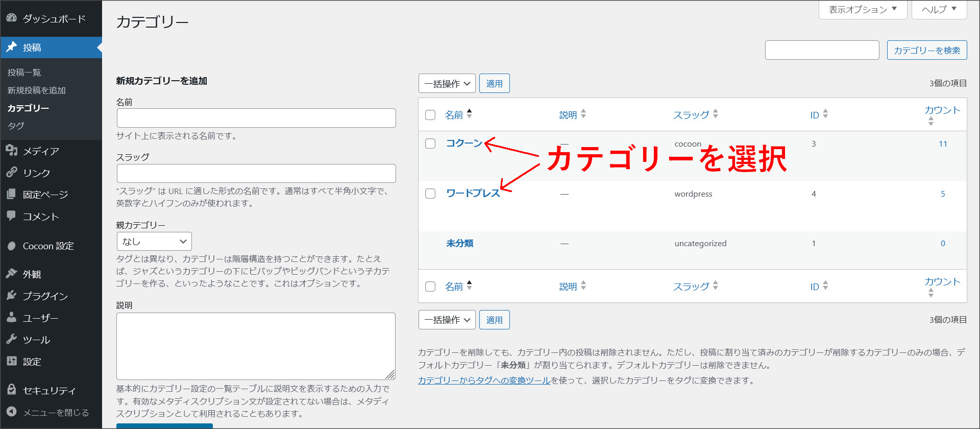The height and width of the screenshot is (429, 980).
Task: Open the bottom 一括操作 bulk action dropdown
Action: (447, 320)
